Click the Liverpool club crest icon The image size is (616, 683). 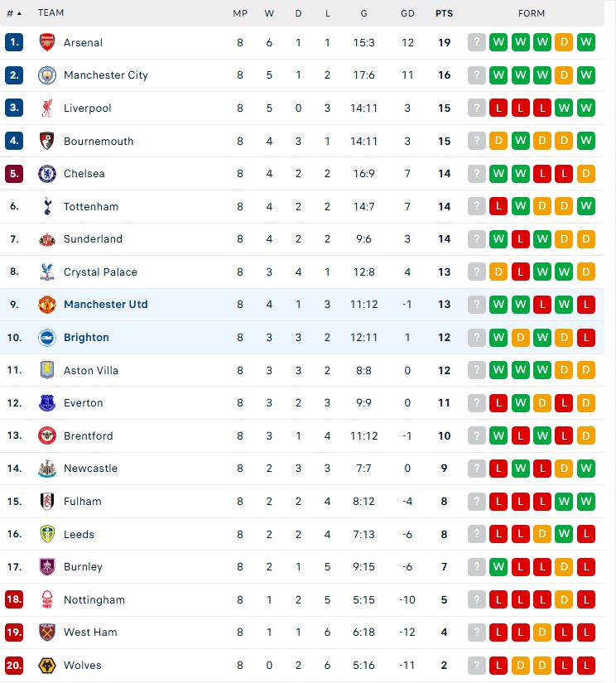(x=46, y=108)
